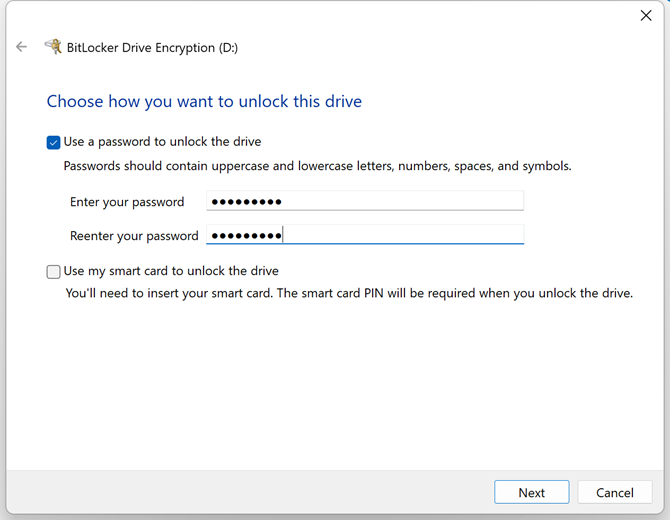The width and height of the screenshot is (670, 520).
Task: Click the 'Reenter your password' label
Action: point(134,235)
